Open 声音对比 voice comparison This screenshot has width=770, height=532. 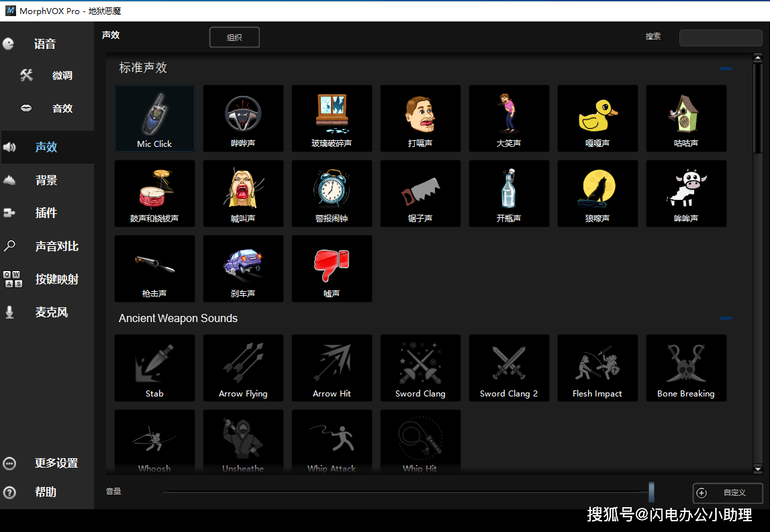46,246
